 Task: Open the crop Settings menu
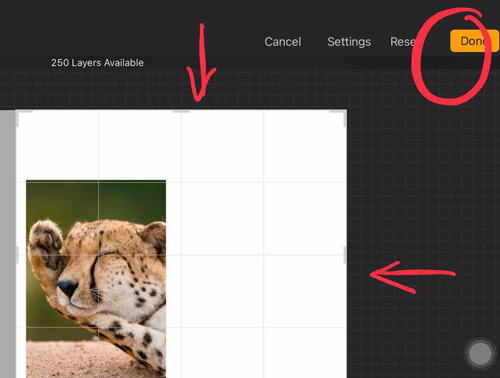pyautogui.click(x=349, y=42)
